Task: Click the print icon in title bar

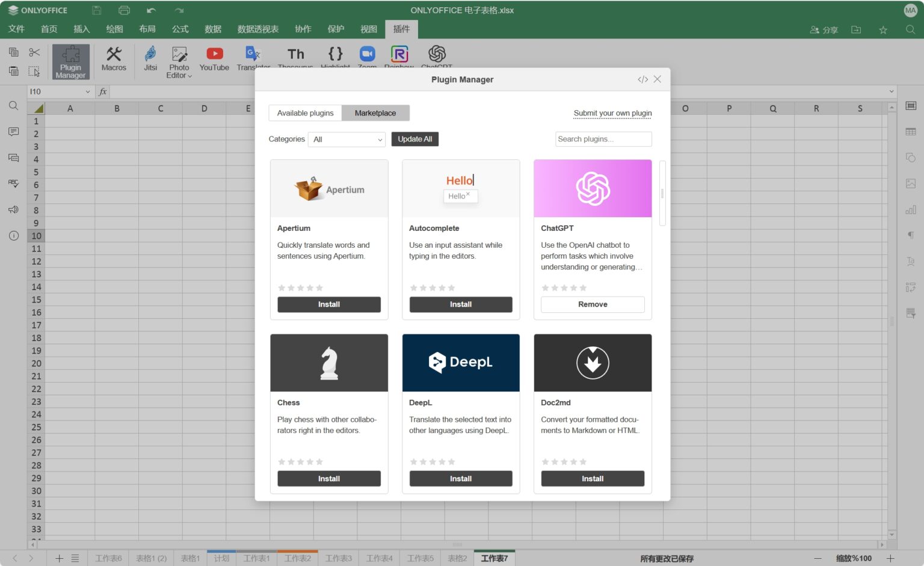Action: (x=124, y=10)
